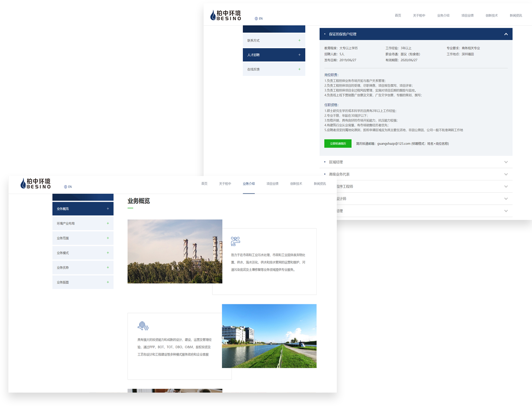Open 创新技术 in the front window navigation
Image resolution: width=532 pixels, height=406 pixels.
(x=296, y=184)
